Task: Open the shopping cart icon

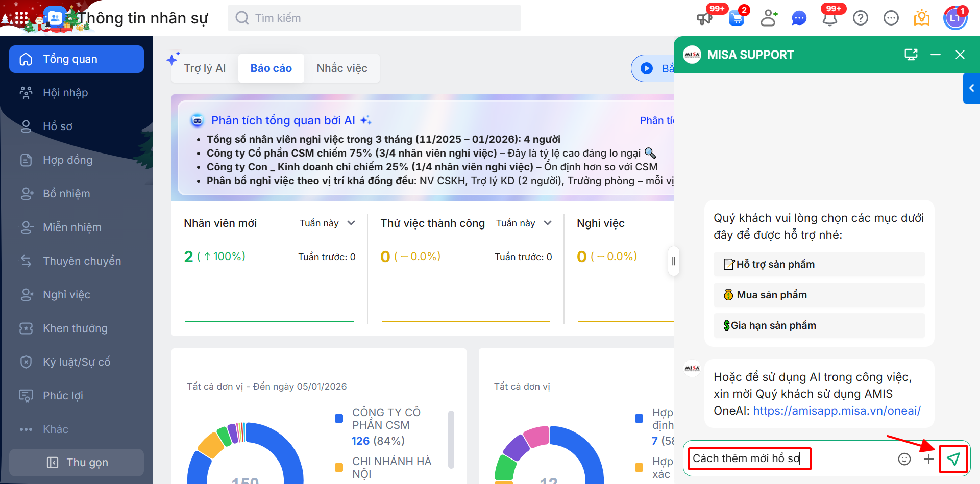Action: 737,18
